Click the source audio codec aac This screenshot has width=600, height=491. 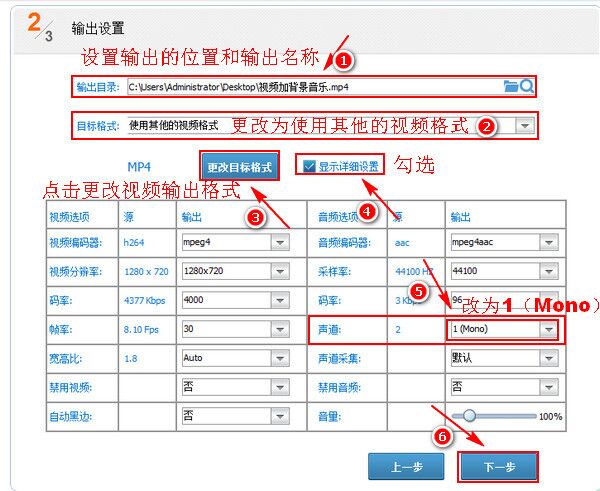click(x=402, y=243)
